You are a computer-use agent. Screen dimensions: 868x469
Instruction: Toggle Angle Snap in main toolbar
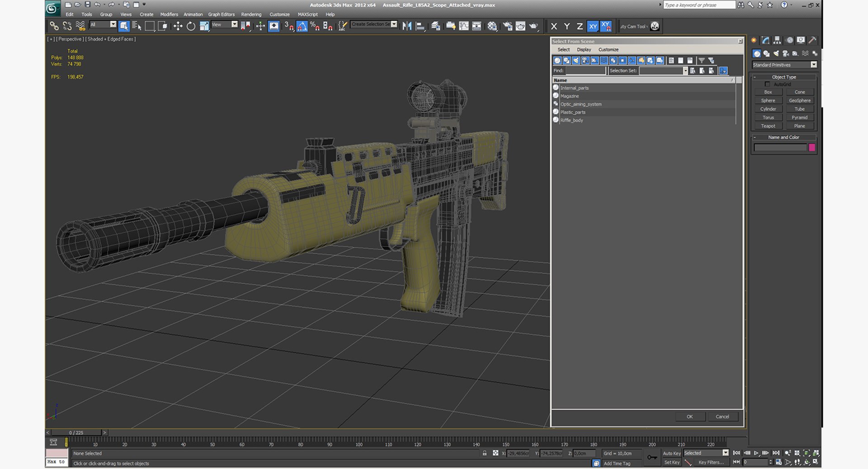[x=302, y=26]
